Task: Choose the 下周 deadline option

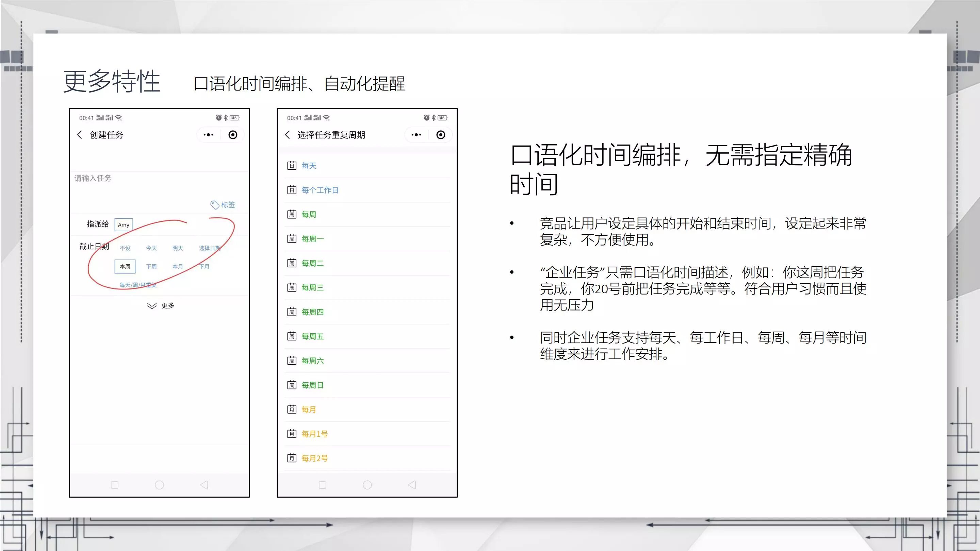Action: [x=151, y=267]
